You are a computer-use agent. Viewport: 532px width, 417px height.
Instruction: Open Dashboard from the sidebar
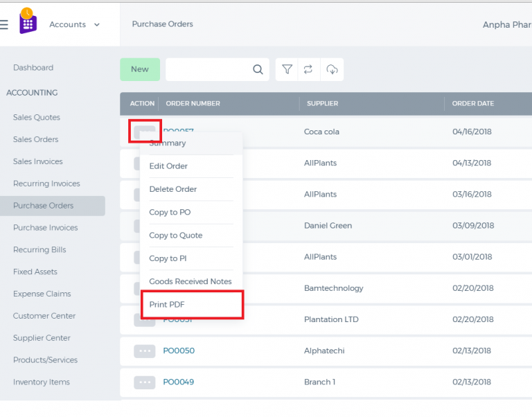pyautogui.click(x=33, y=67)
